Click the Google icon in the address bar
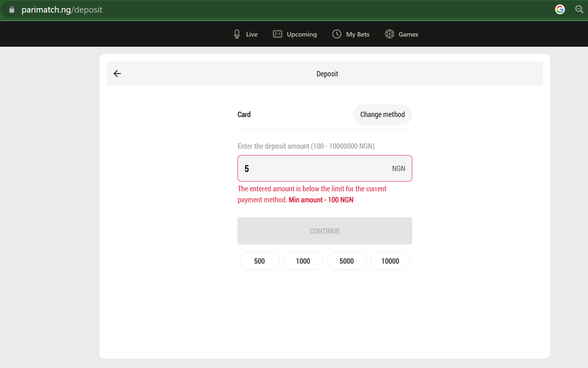Screen dimensions: 588x368 (560, 9)
